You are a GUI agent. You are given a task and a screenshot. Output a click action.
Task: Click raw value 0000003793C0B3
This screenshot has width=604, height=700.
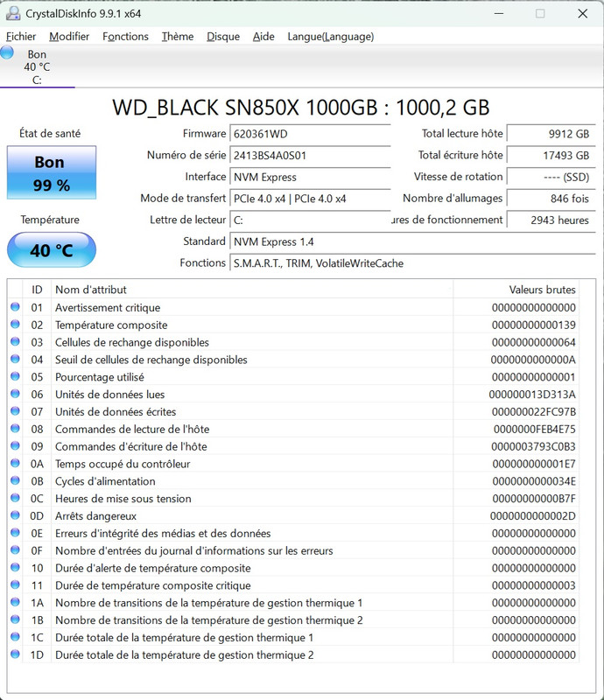(x=533, y=447)
